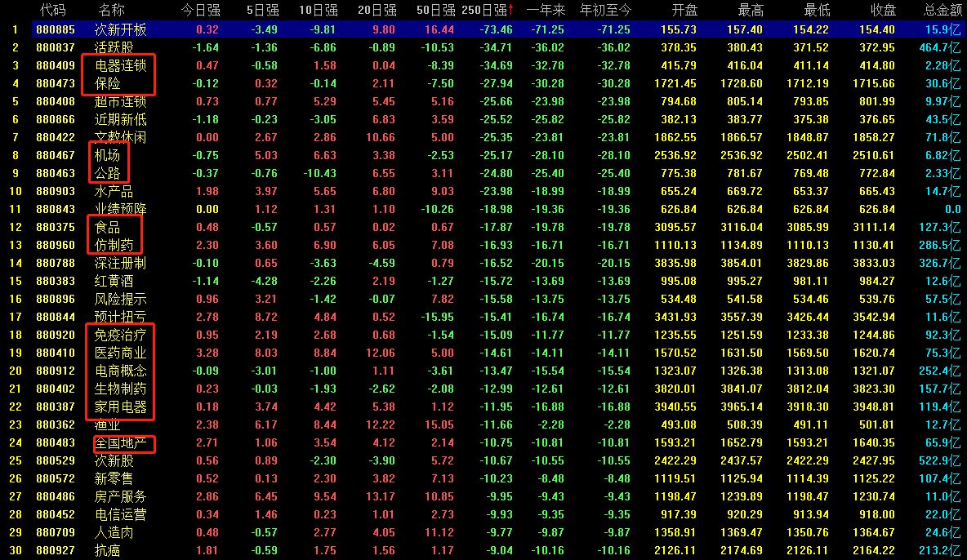Select the 公路 sector name

pos(107,173)
